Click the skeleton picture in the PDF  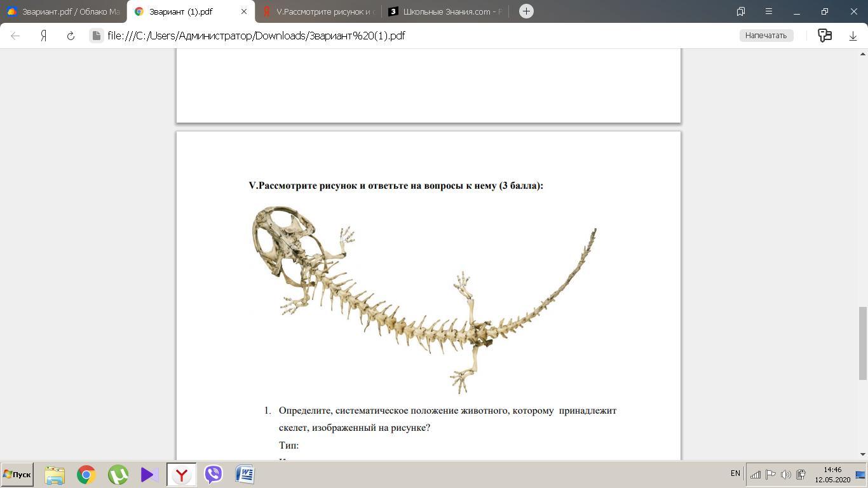point(424,299)
